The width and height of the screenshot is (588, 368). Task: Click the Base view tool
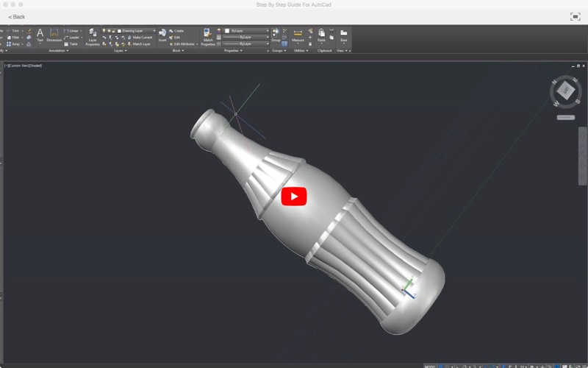(x=343, y=35)
